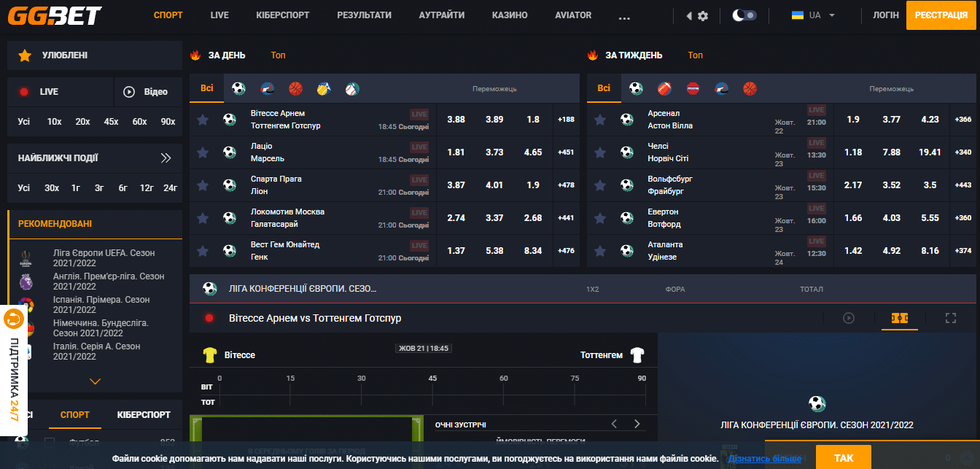Go to previous head-to-head stat arrow
The height and width of the screenshot is (469, 980).
click(614, 424)
